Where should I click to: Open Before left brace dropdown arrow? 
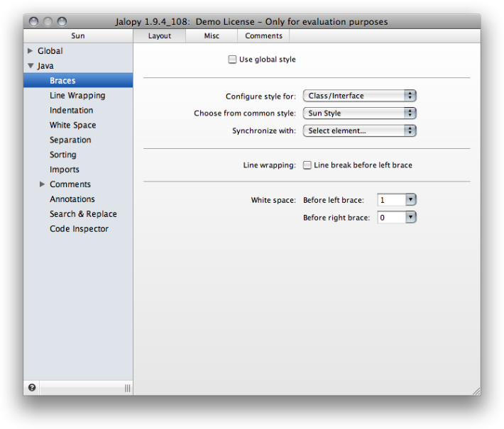(411, 200)
